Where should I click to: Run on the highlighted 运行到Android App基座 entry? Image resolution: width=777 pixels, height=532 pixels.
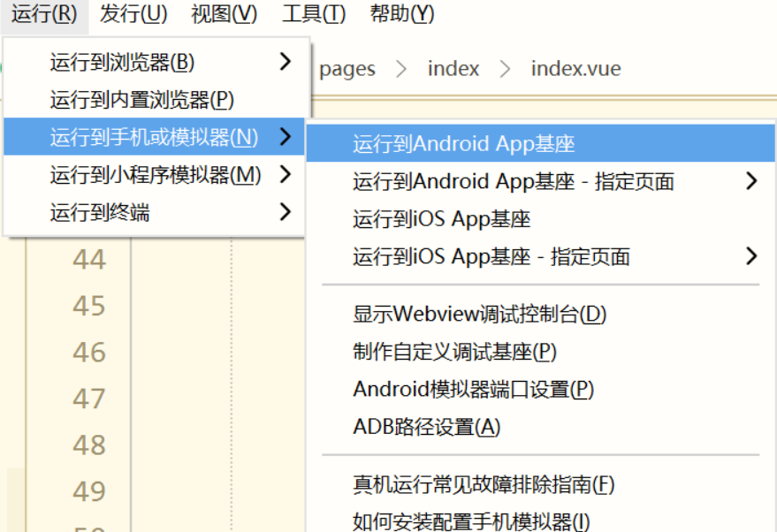point(464,144)
